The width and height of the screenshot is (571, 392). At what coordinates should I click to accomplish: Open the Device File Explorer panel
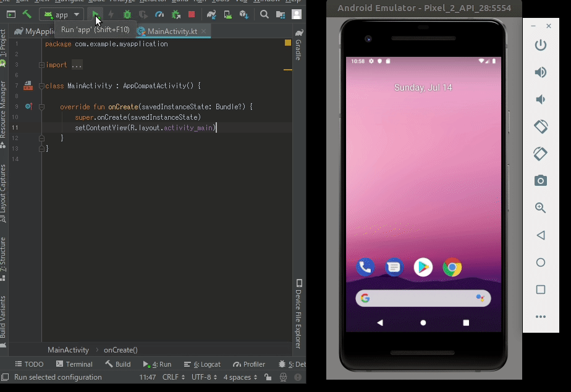(298, 314)
